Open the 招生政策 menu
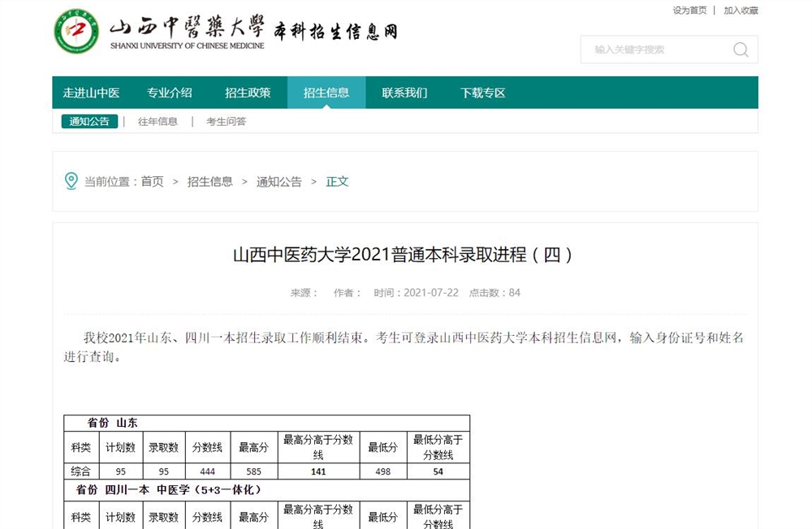 248,92
